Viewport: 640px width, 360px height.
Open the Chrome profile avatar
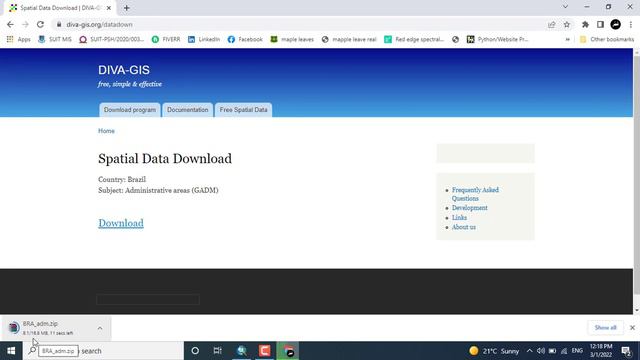click(616, 24)
